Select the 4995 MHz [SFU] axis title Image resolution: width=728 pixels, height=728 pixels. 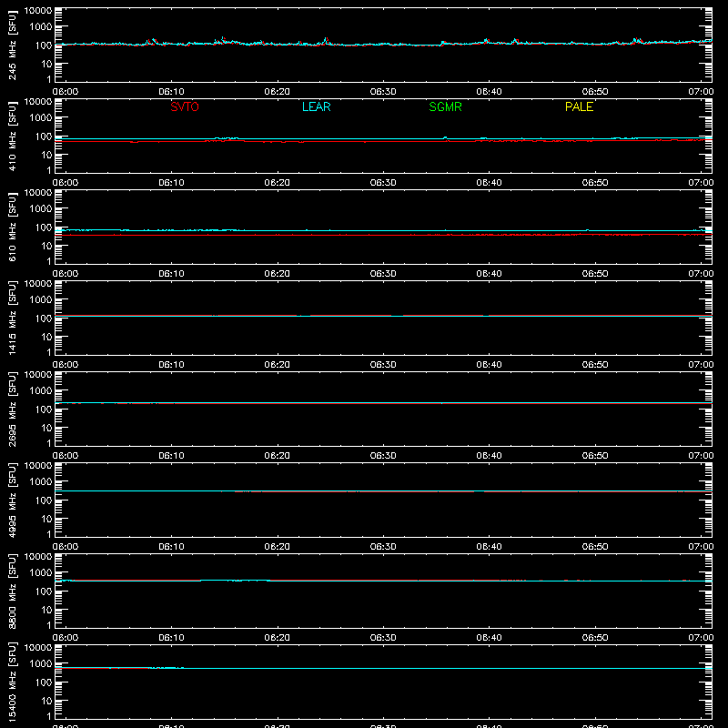pyautogui.click(x=12, y=500)
